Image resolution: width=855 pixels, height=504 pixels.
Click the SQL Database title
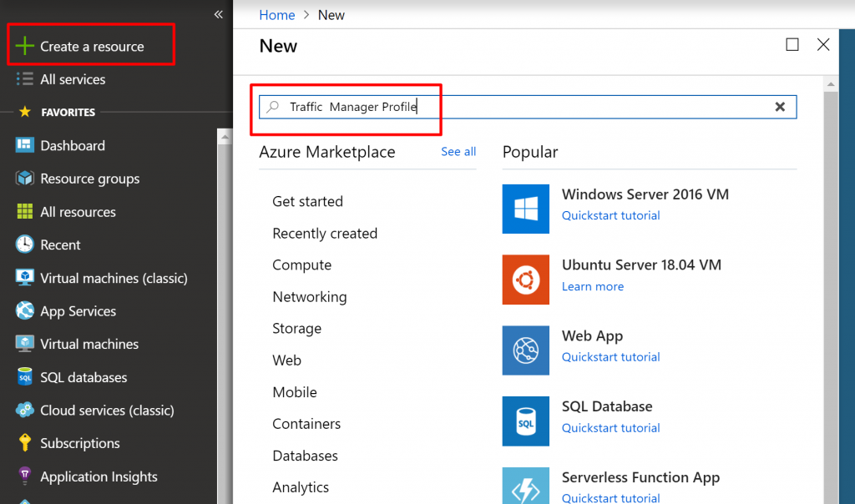pos(607,406)
